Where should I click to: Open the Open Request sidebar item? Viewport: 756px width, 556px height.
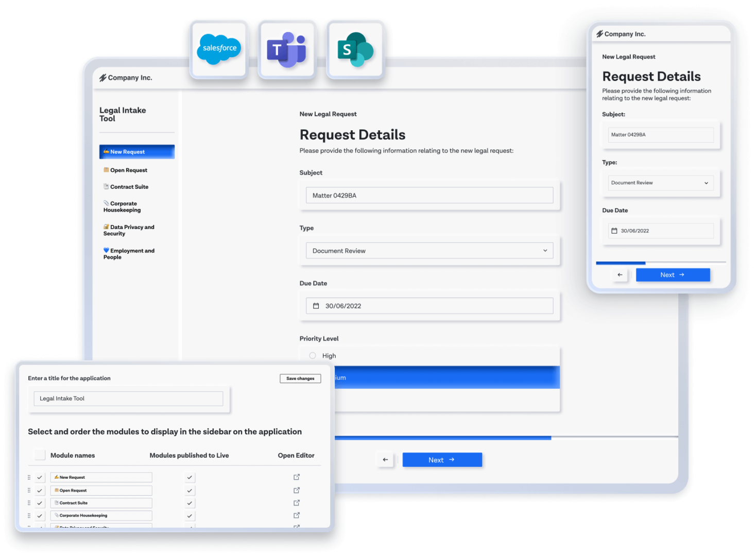click(x=126, y=170)
